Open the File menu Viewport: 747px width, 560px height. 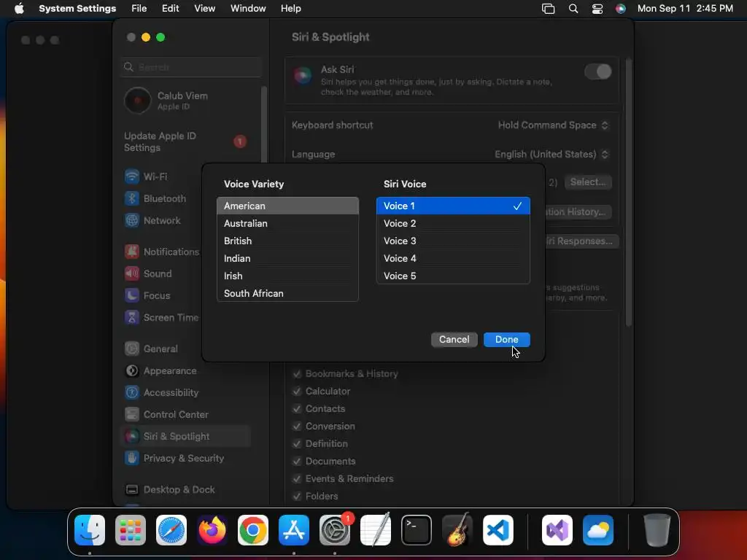(x=139, y=9)
